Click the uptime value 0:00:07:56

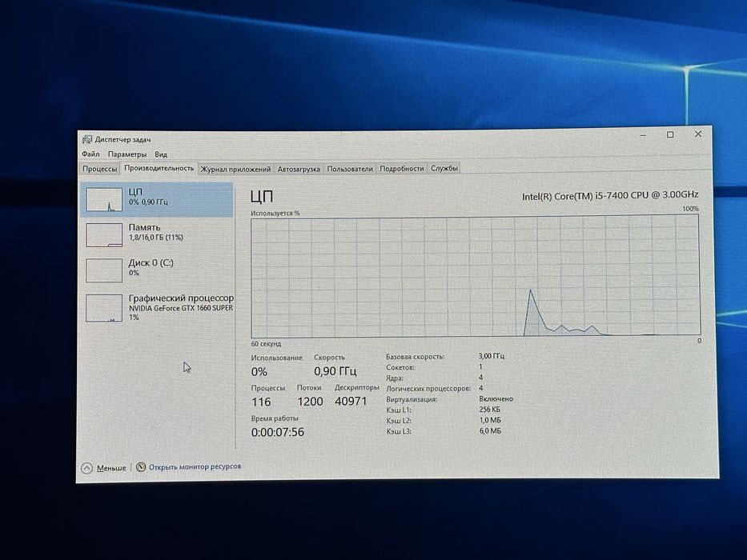[x=278, y=432]
